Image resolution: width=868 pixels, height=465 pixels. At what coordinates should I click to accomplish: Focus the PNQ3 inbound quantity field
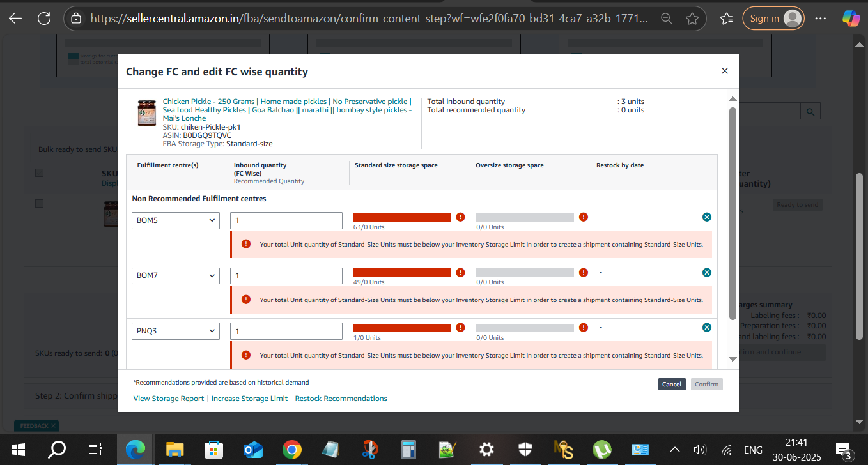pos(286,331)
